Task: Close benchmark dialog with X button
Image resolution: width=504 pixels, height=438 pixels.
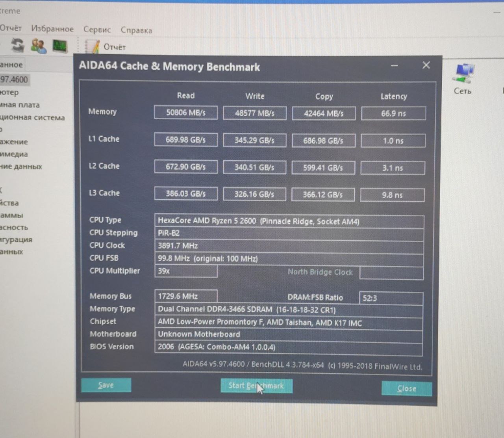Action: tap(426, 65)
